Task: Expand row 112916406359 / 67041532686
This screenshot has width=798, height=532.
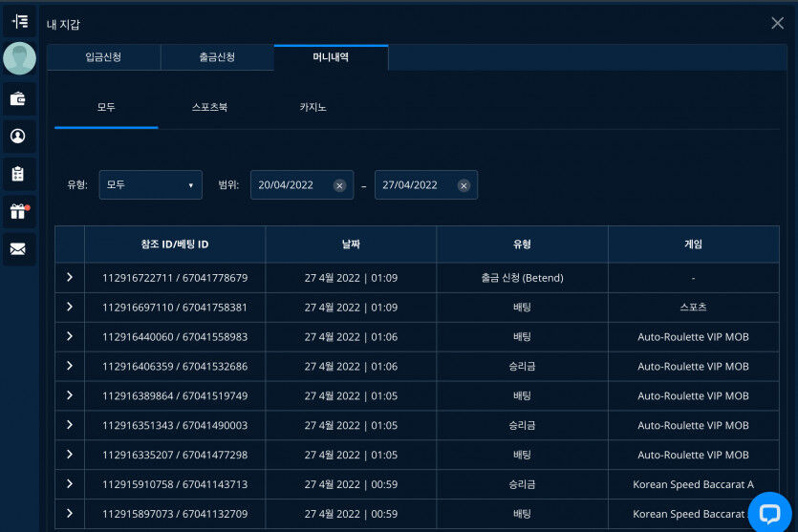Action: 70,366
